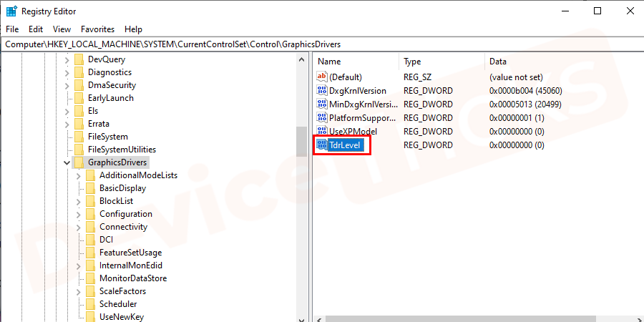Open the Edit menu
The width and height of the screenshot is (644, 322).
(36, 29)
